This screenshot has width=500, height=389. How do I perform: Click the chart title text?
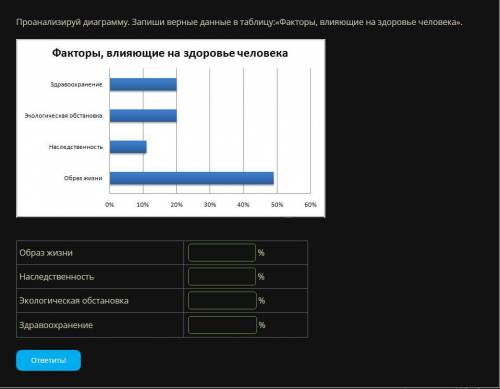pos(170,53)
